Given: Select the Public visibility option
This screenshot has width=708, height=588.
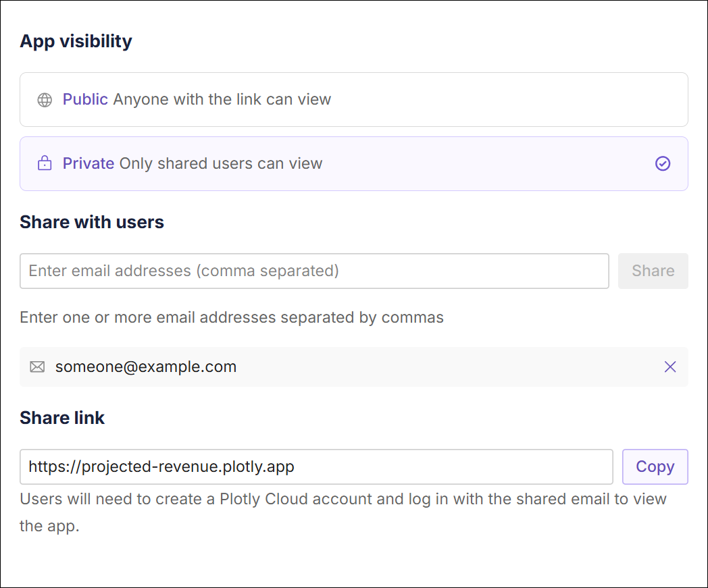Looking at the screenshot, I should (x=353, y=100).
